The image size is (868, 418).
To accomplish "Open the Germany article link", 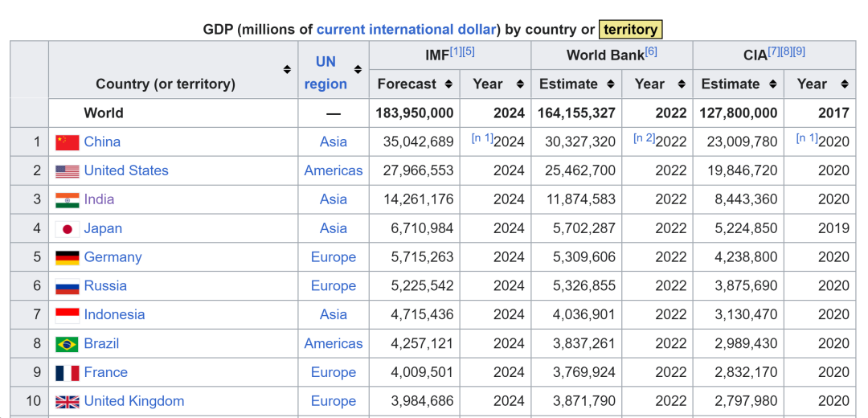I will tap(113, 257).
